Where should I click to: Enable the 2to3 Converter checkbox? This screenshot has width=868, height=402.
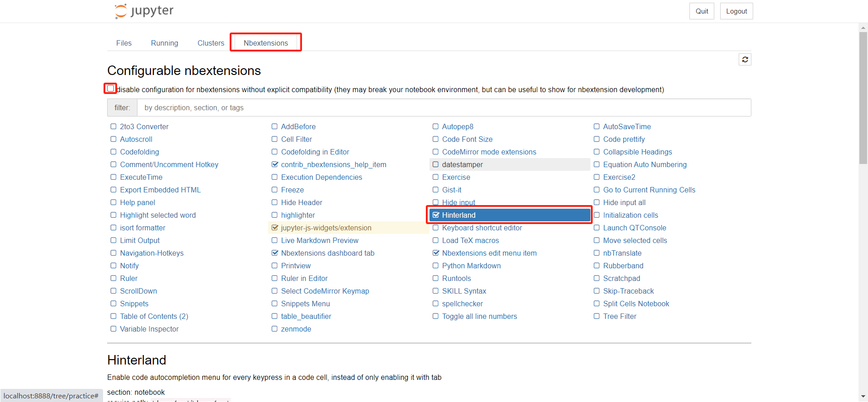113,126
